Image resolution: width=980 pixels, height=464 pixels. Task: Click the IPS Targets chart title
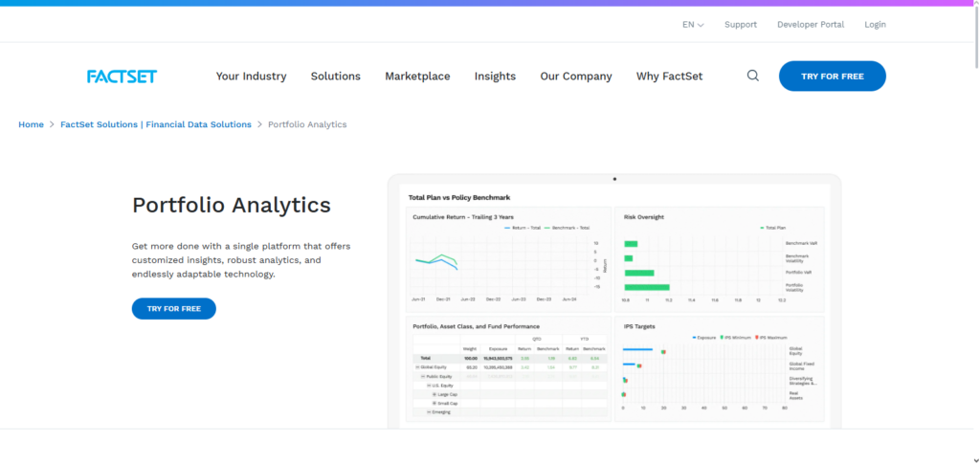(x=639, y=326)
